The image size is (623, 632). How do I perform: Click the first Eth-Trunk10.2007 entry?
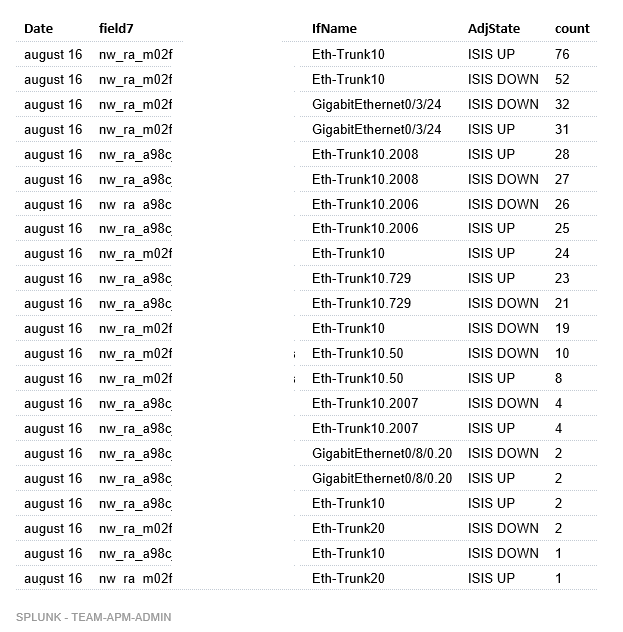(x=365, y=403)
